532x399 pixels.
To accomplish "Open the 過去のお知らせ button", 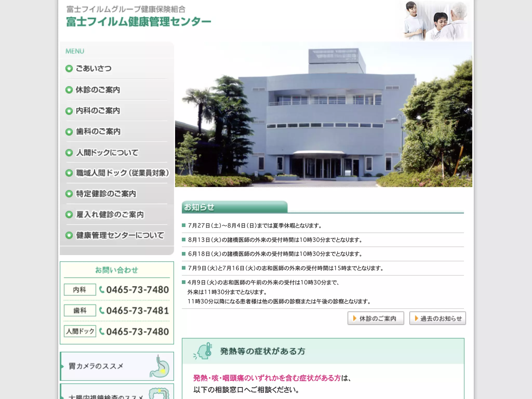I will pos(437,318).
